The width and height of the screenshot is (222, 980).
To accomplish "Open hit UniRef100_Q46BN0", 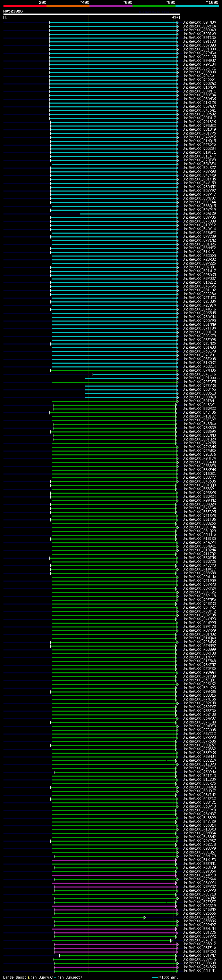I will (199, 910).
